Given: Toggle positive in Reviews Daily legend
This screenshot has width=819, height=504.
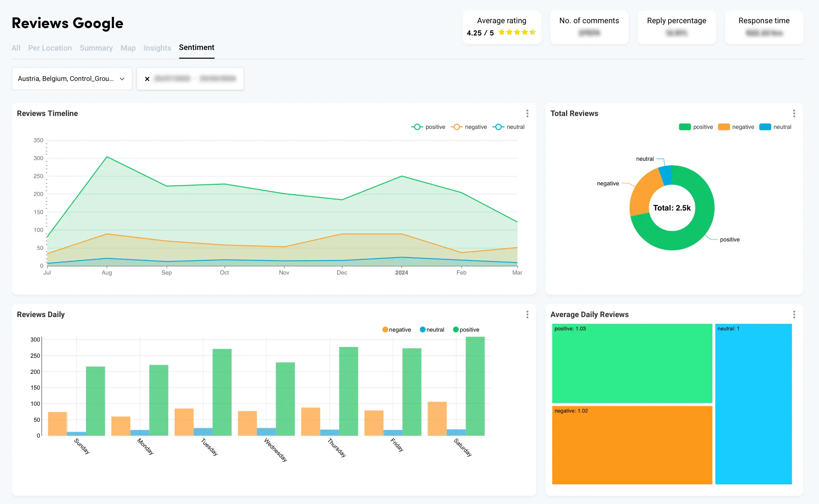Looking at the screenshot, I should pyautogui.click(x=466, y=330).
